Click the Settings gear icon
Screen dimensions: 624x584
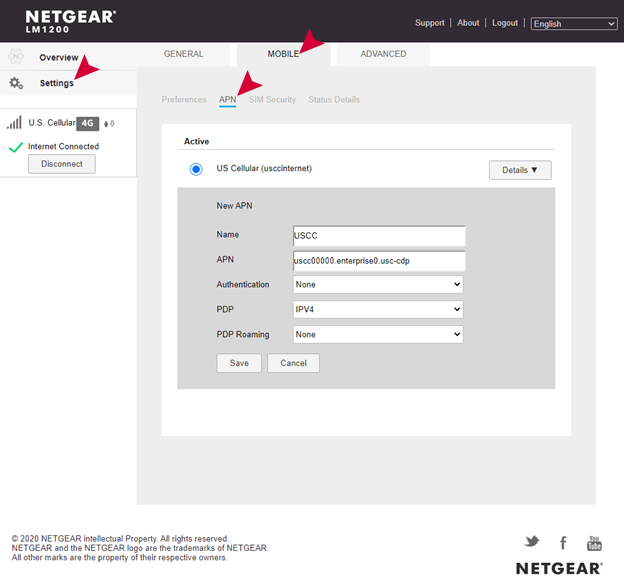pyautogui.click(x=16, y=83)
